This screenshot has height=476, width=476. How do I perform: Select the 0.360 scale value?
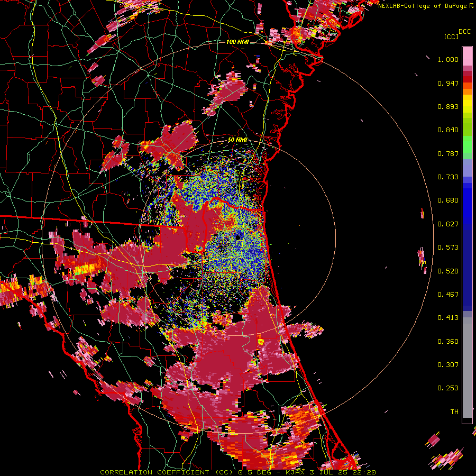[x=448, y=342]
